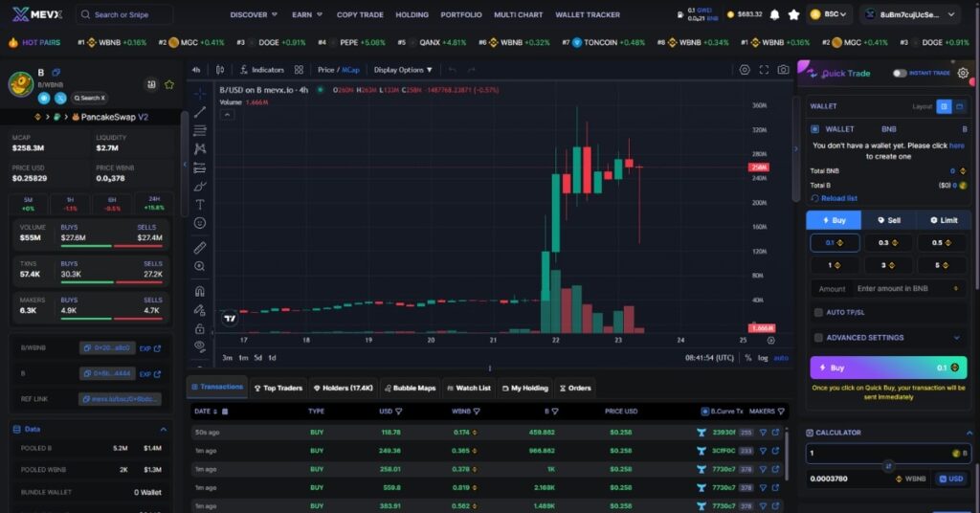Viewport: 980px width, 513px height.
Task: Open token's X (Twitter) profile icon
Action: [x=60, y=98]
